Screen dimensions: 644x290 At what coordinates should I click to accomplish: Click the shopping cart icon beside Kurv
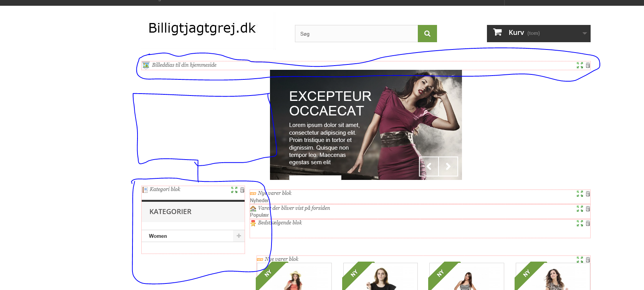(497, 32)
